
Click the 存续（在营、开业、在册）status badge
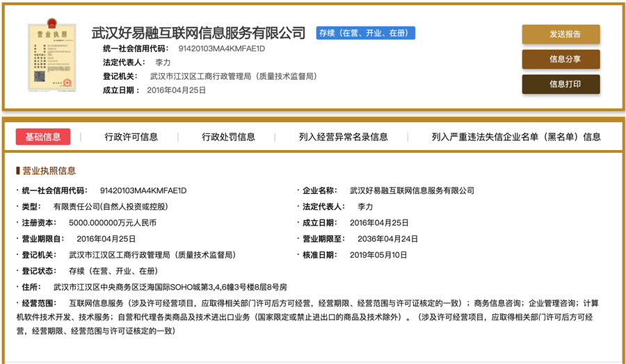coord(366,33)
